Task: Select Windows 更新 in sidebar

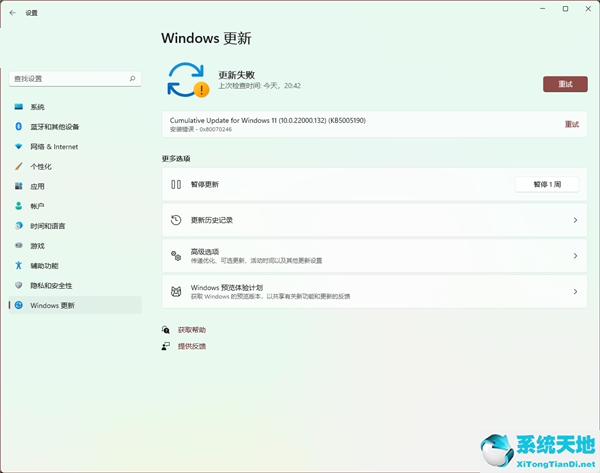Action: pyautogui.click(x=75, y=305)
